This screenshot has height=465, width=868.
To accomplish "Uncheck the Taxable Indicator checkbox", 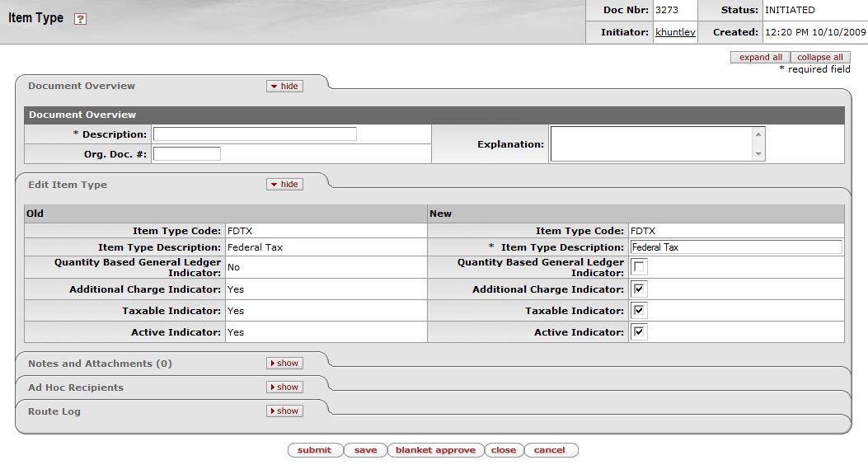I will coord(640,311).
